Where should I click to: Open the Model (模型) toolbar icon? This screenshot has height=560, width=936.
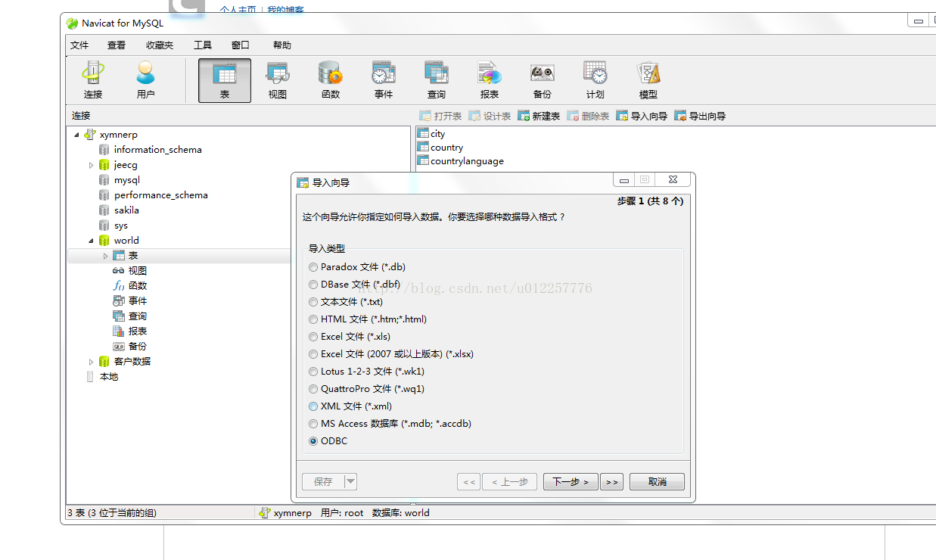[648, 81]
